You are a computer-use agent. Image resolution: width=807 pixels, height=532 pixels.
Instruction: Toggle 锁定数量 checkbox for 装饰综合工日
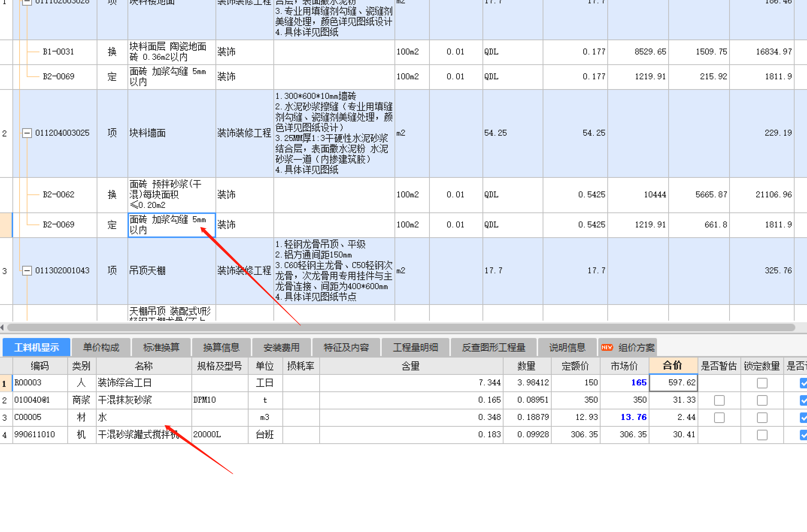[x=762, y=383]
